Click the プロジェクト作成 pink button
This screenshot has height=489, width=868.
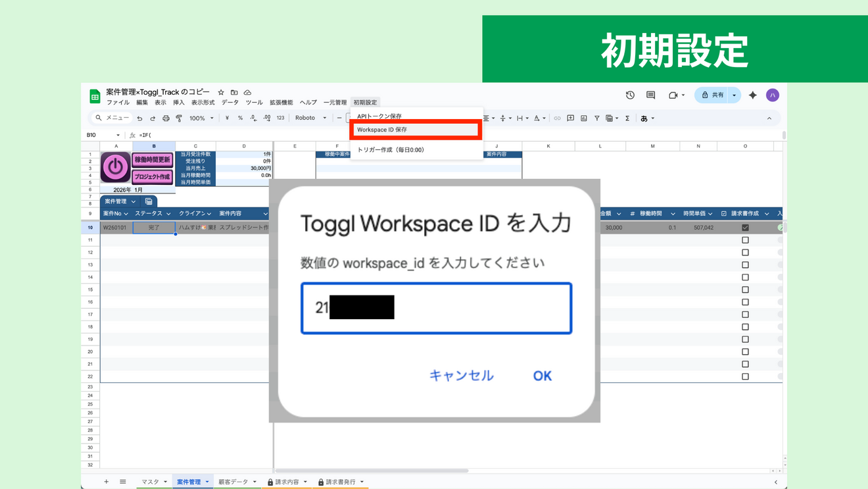pos(153,176)
